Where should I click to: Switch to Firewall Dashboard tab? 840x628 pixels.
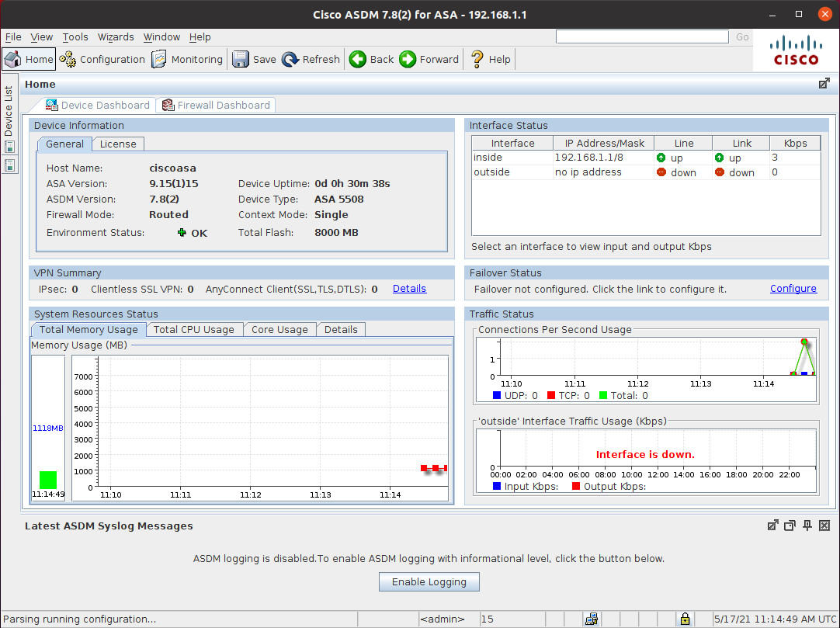pyautogui.click(x=217, y=105)
